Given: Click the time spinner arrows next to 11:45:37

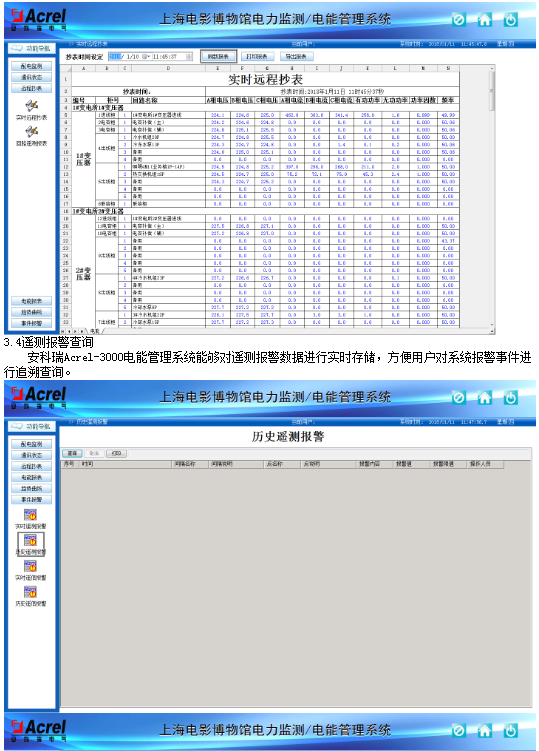Looking at the screenshot, I should pos(189,57).
